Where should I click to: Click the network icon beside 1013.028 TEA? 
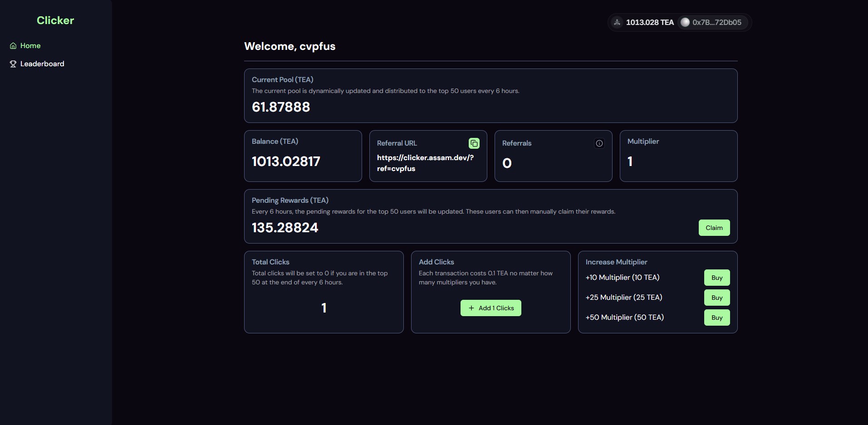pos(617,22)
